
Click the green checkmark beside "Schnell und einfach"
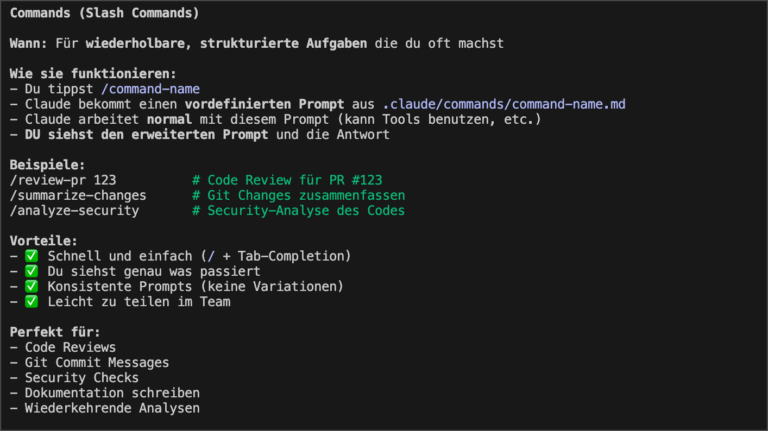click(31, 256)
